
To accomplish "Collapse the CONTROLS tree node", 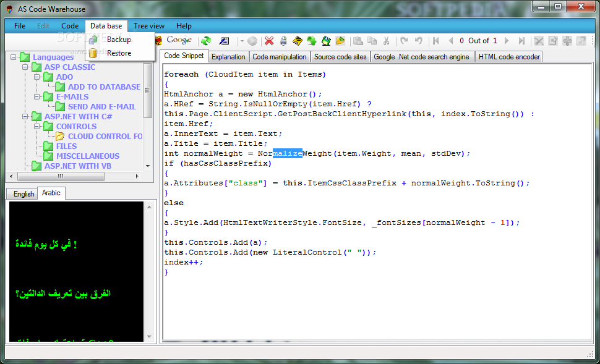I will [37, 127].
